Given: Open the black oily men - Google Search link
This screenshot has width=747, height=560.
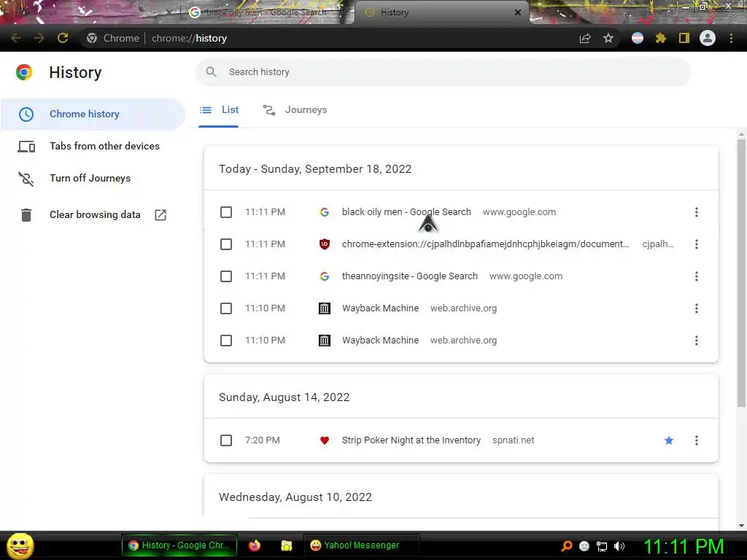Looking at the screenshot, I should [406, 212].
